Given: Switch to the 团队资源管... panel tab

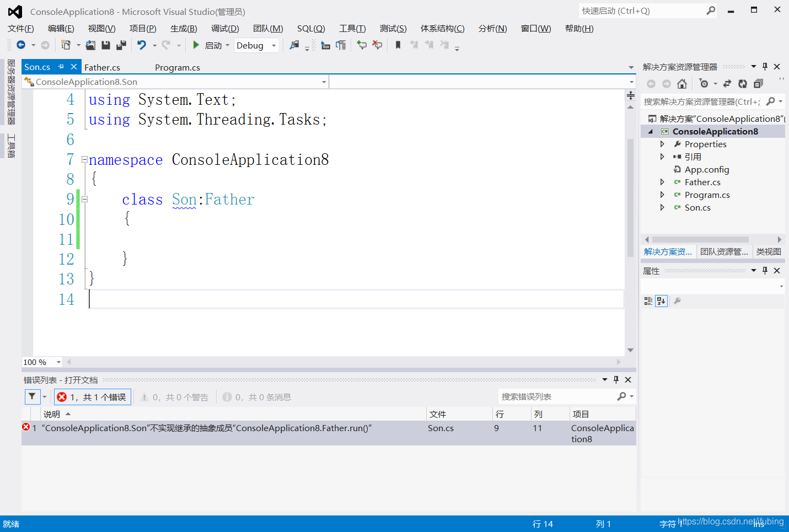Looking at the screenshot, I should coord(724,251).
